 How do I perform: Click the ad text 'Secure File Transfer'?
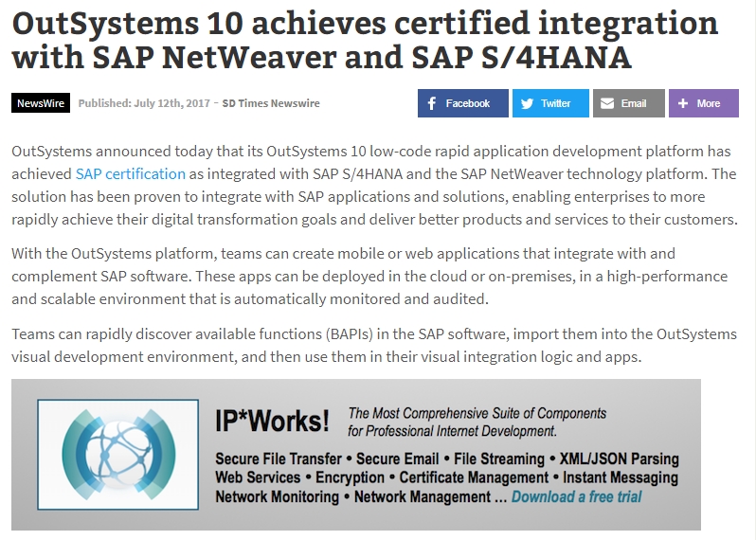[x=279, y=459]
